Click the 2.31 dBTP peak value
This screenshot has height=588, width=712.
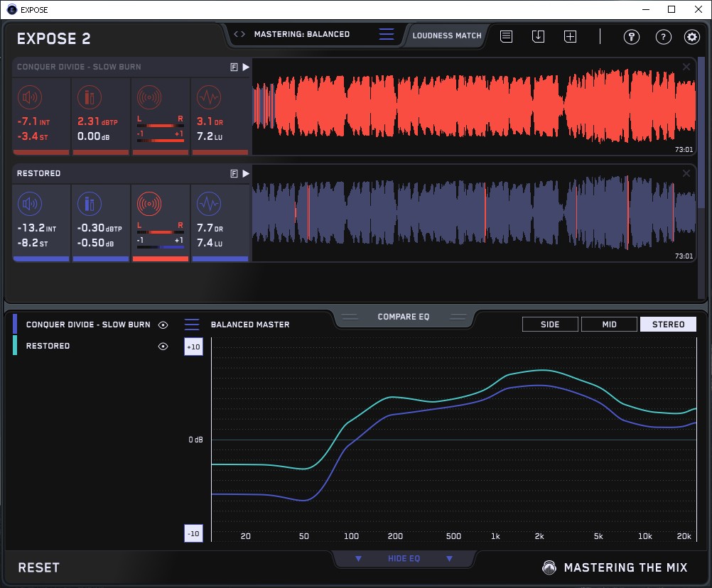click(97, 121)
